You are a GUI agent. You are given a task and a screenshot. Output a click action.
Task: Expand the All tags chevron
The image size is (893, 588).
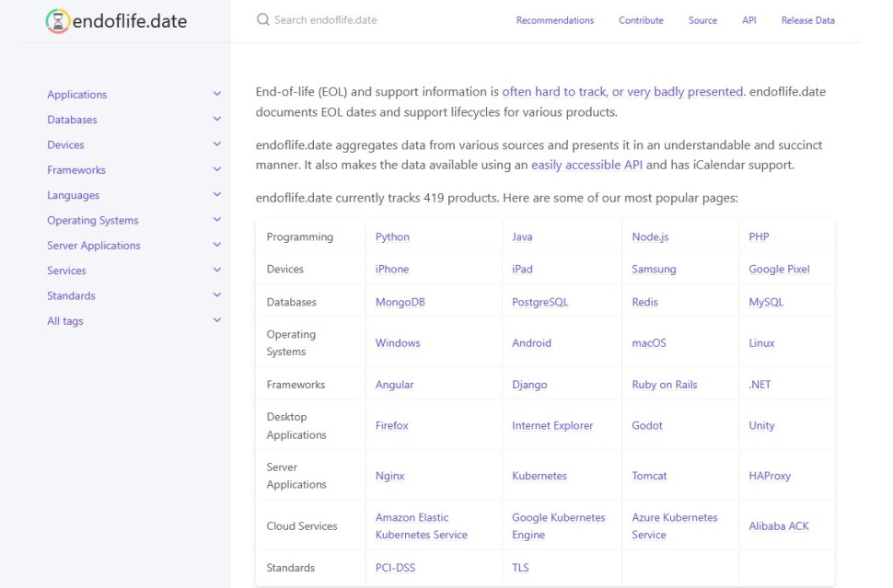click(x=217, y=320)
